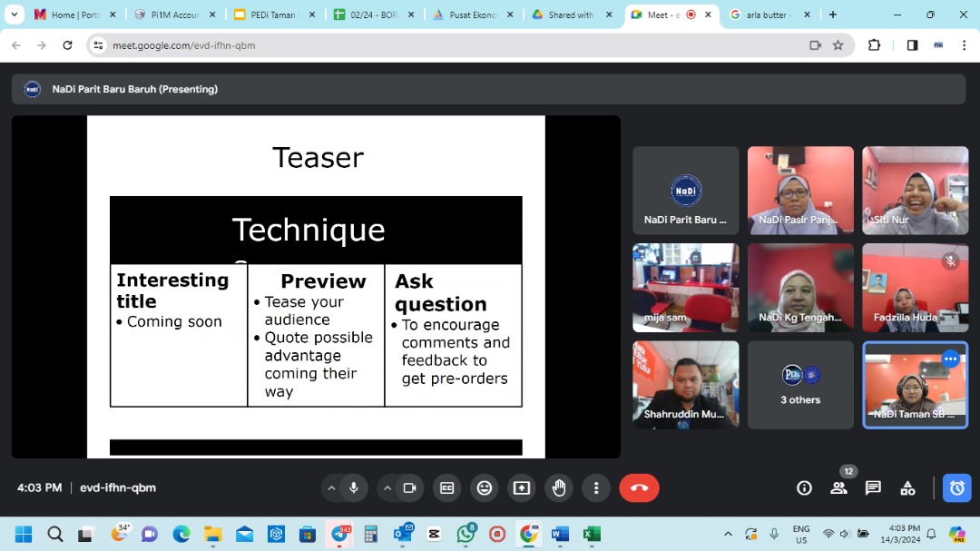Screen dimensions: 980x551
Task: Open more options three-dot menu in Meet
Action: pyautogui.click(x=596, y=488)
